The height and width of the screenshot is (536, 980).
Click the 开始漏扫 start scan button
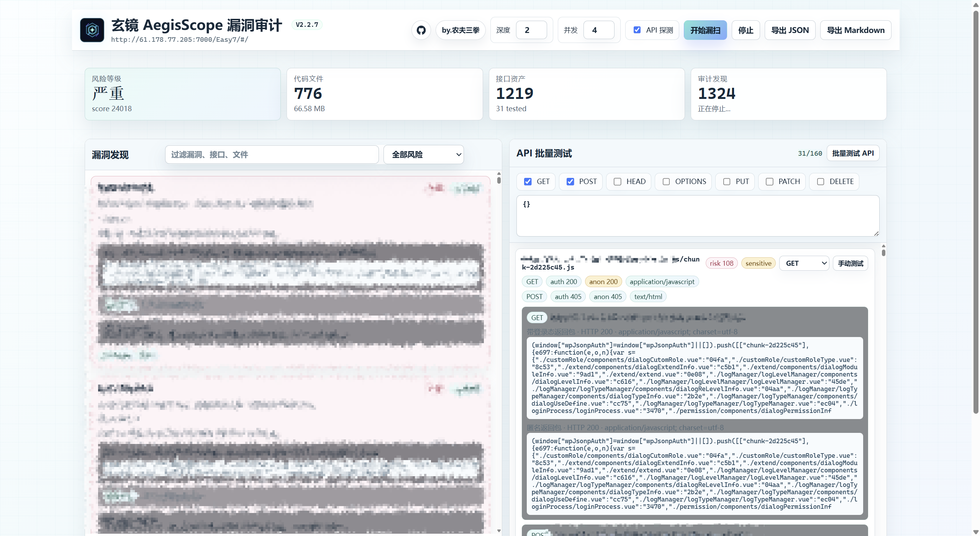(705, 30)
